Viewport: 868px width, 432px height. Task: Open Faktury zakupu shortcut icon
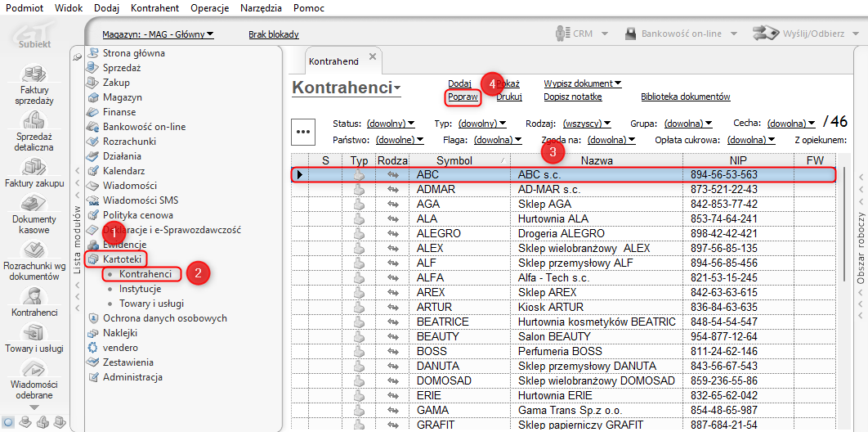(34, 167)
